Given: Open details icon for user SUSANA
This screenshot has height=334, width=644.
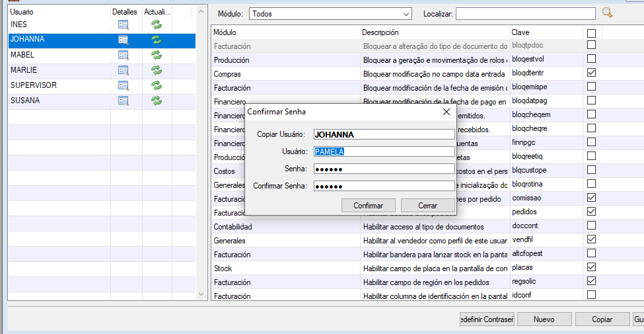Looking at the screenshot, I should point(124,101).
